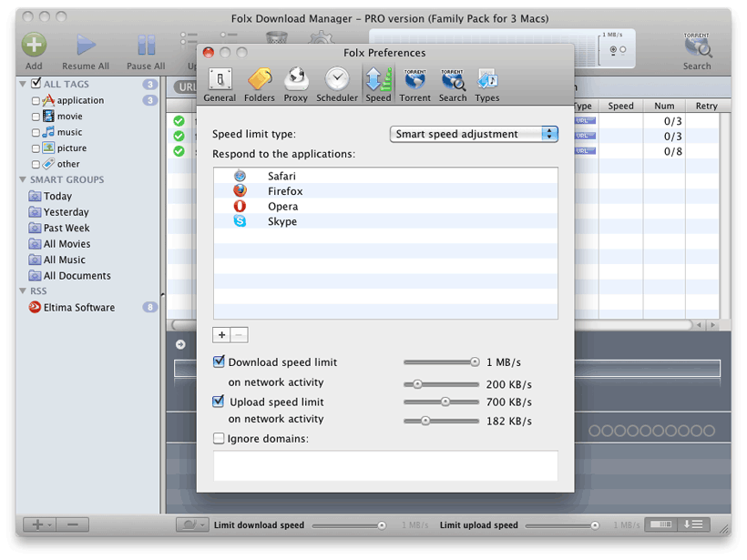Screen dimensions: 747x560
Task: Toggle Download speed limit checkbox
Action: [x=219, y=361]
